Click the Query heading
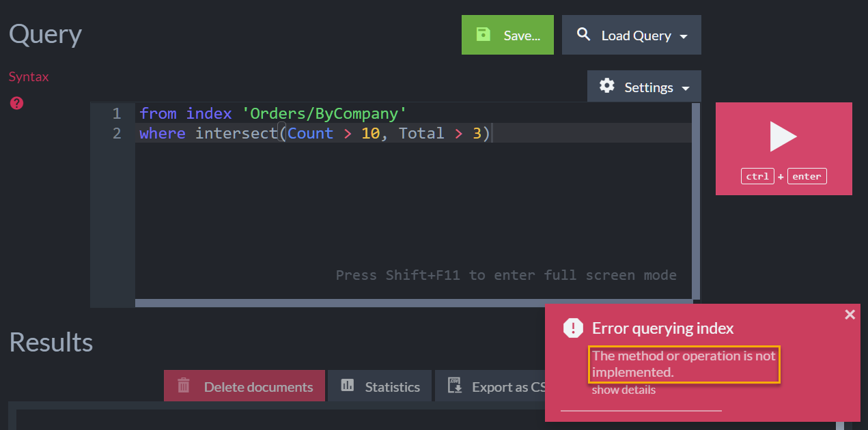Image resolution: width=868 pixels, height=430 pixels. 45,34
